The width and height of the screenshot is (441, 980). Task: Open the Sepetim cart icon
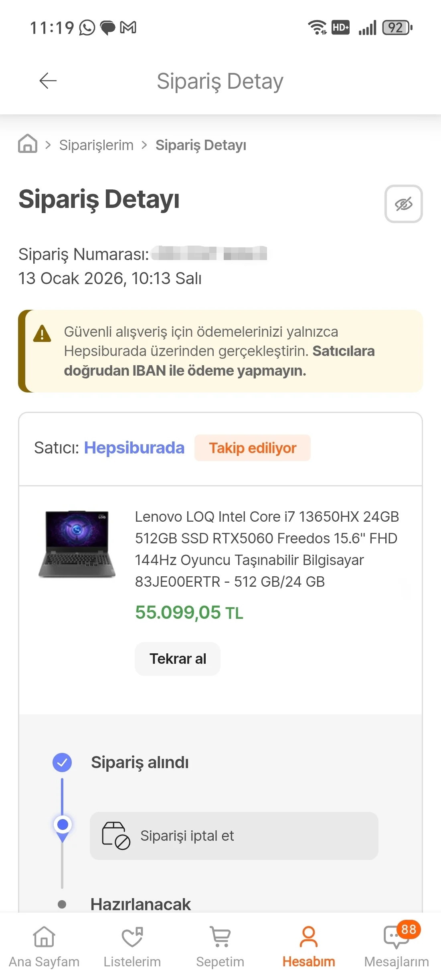click(x=220, y=937)
